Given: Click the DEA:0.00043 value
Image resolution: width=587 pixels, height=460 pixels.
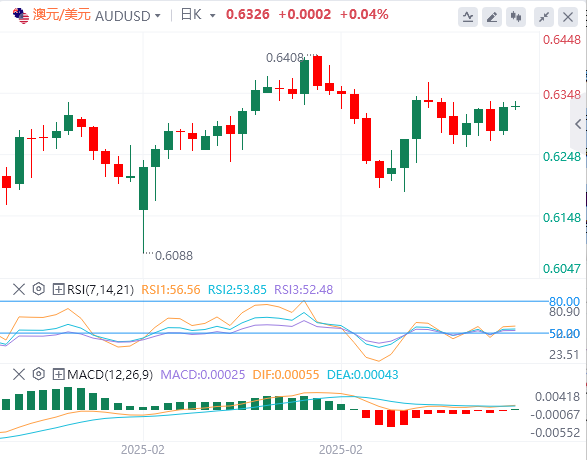Looking at the screenshot, I should pyautogui.click(x=363, y=375).
